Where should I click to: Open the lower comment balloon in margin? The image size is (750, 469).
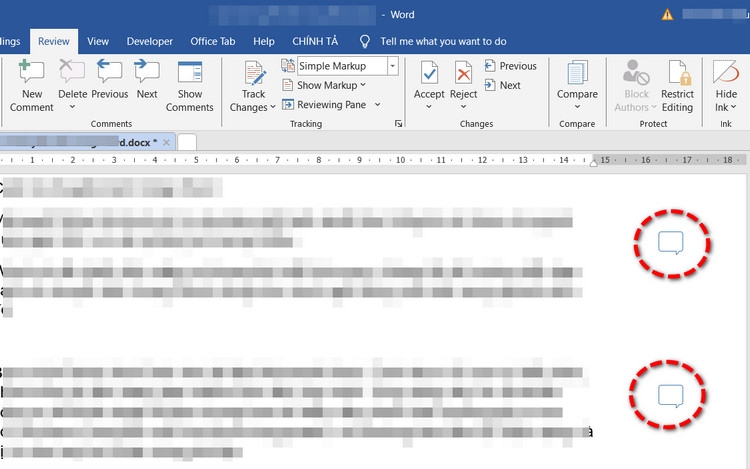(x=671, y=396)
